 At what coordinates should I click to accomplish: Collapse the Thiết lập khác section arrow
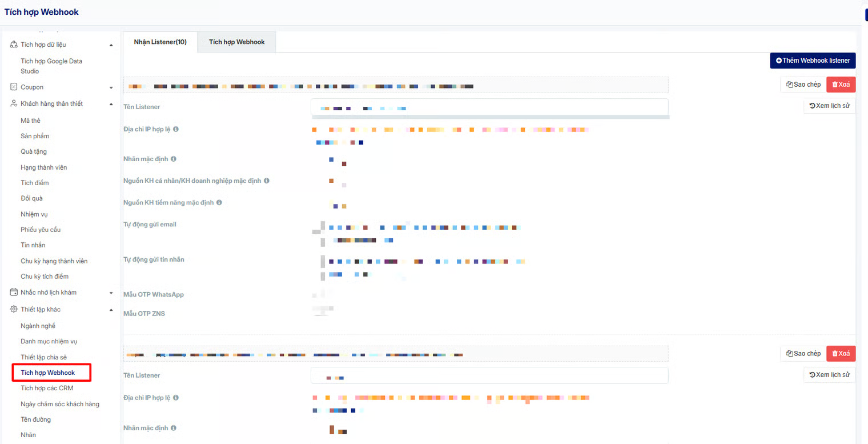111,310
